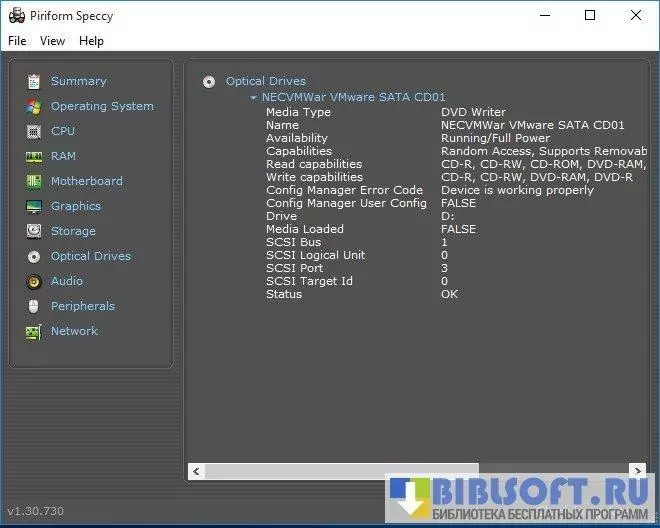Open the View menu
Viewport: 660px width, 528px height.
point(52,41)
